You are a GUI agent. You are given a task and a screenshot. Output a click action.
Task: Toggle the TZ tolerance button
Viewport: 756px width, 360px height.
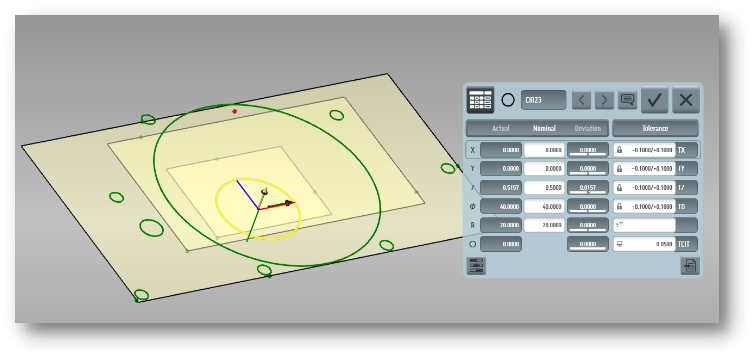tap(686, 187)
